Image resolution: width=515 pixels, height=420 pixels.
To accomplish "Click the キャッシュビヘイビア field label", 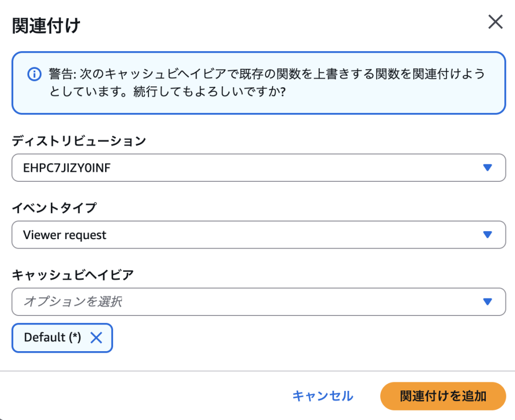I will tap(72, 275).
